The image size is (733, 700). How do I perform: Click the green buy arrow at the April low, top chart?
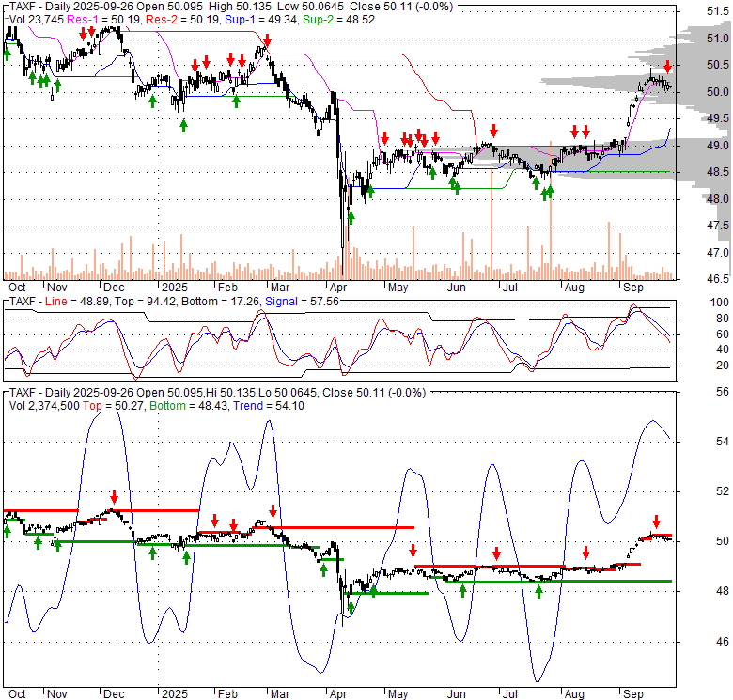pos(351,217)
